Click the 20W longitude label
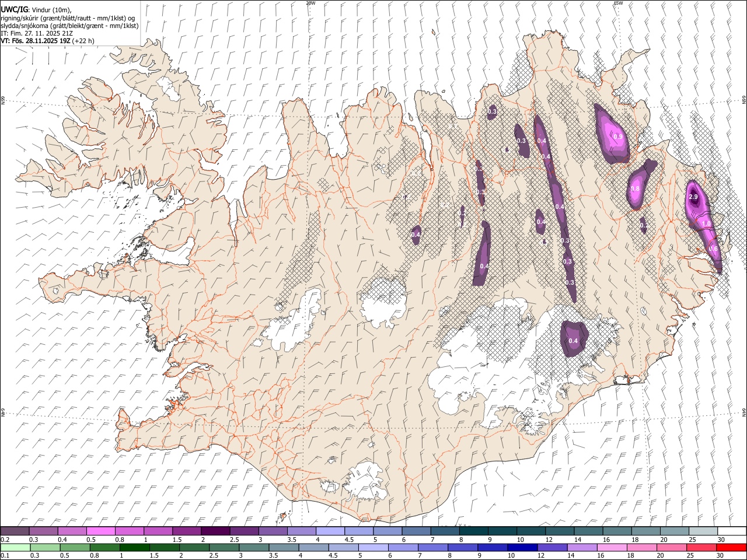 310,3
